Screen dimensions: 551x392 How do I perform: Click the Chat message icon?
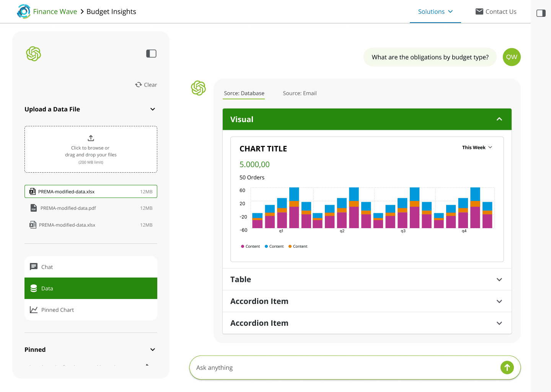34,267
